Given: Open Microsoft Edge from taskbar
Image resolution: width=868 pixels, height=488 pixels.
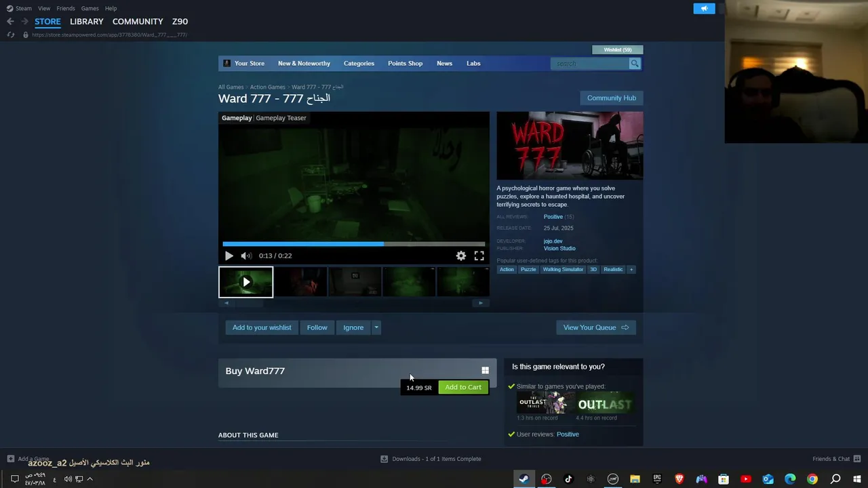Looking at the screenshot, I should click(790, 479).
